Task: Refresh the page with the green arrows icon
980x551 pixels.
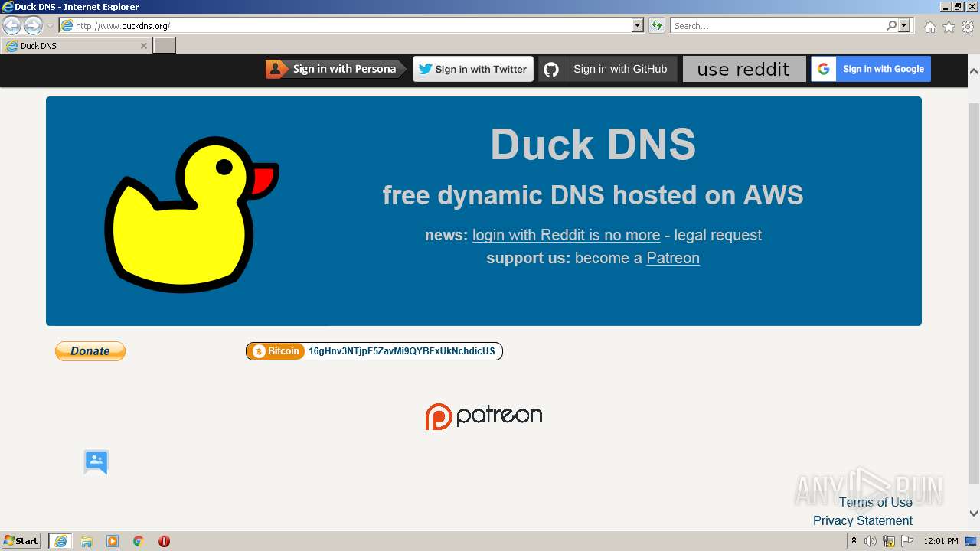Action: [657, 26]
